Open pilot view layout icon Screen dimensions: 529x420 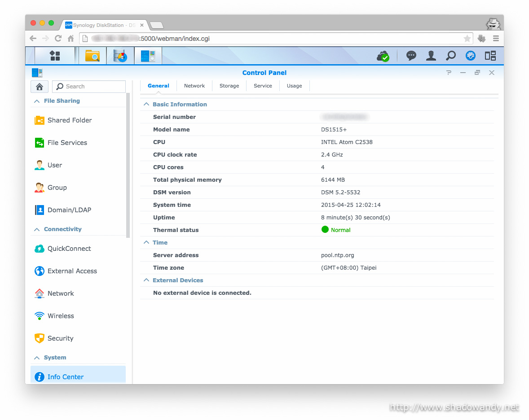pos(490,56)
